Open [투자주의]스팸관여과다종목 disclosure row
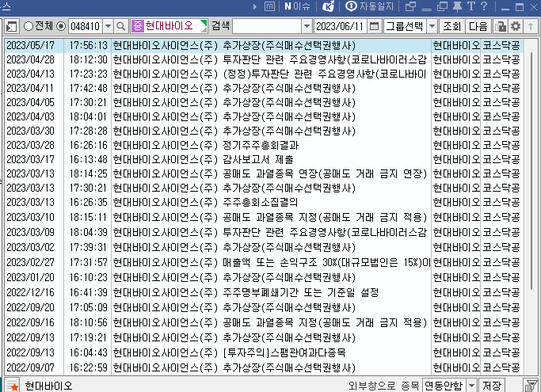Viewport: 541px width, 392px height. point(264,352)
